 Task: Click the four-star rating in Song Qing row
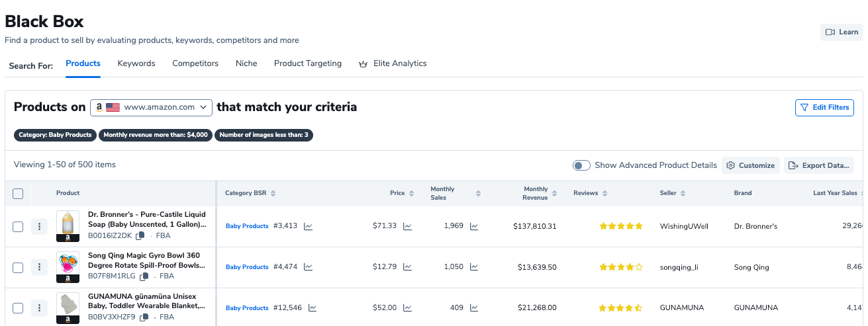(x=621, y=267)
